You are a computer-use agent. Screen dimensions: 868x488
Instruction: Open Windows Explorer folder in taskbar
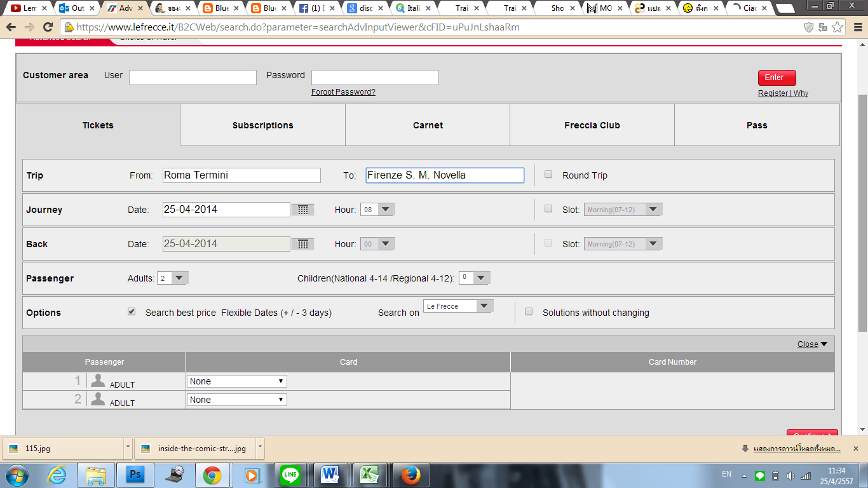pyautogui.click(x=96, y=475)
